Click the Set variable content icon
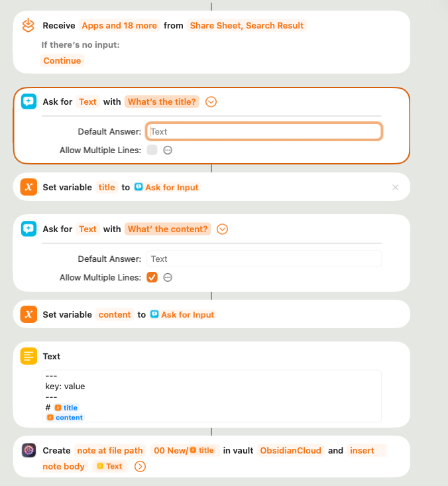 [x=28, y=314]
